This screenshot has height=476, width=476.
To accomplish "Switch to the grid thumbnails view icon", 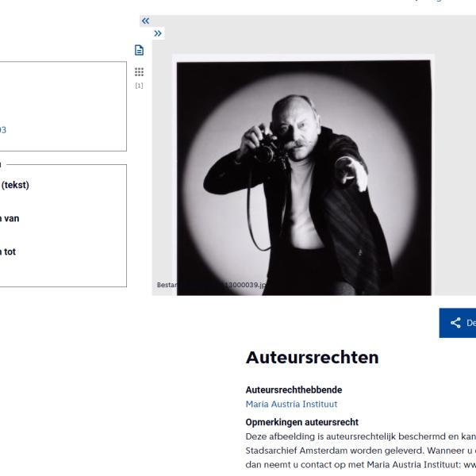I will click(x=140, y=71).
